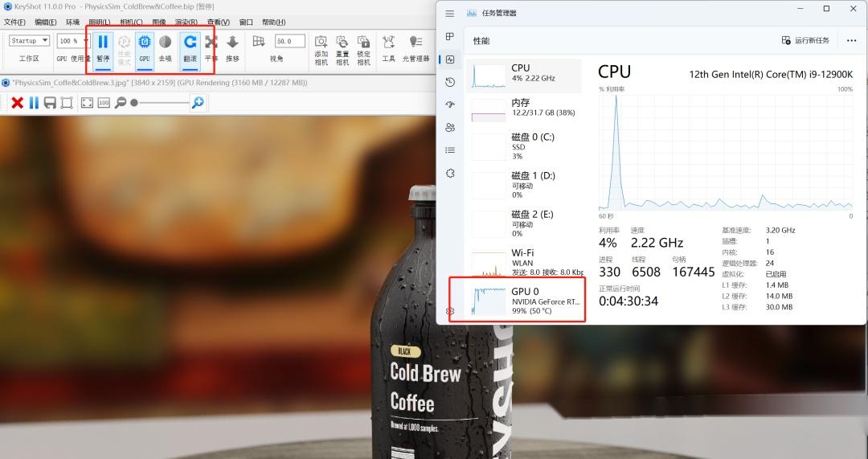
Task: Open Task Manager hamburger navigation menu
Action: (449, 14)
